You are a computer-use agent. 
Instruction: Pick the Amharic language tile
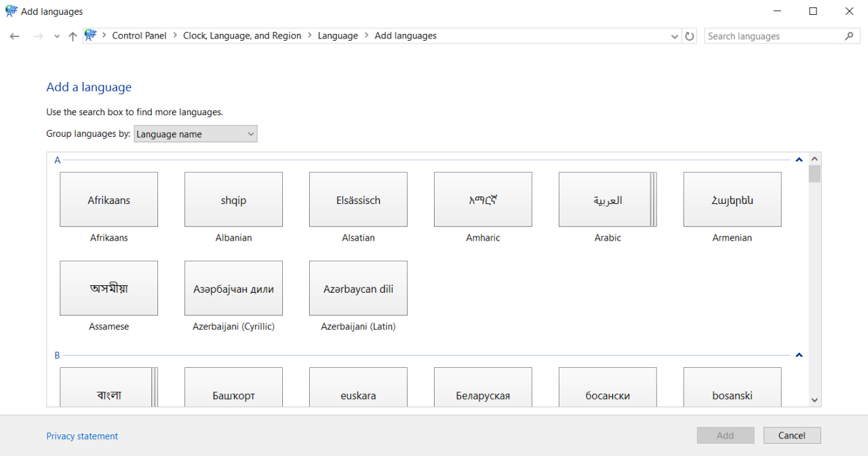484,199
